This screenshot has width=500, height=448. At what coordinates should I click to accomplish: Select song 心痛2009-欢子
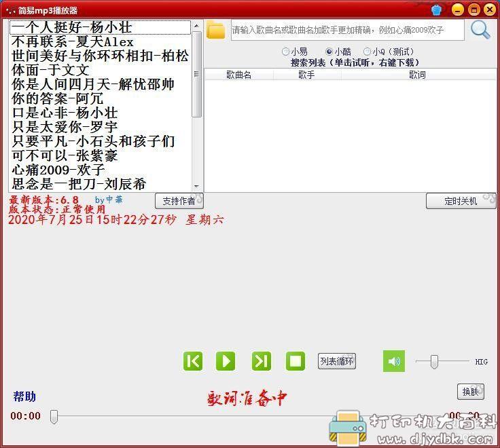point(100,170)
